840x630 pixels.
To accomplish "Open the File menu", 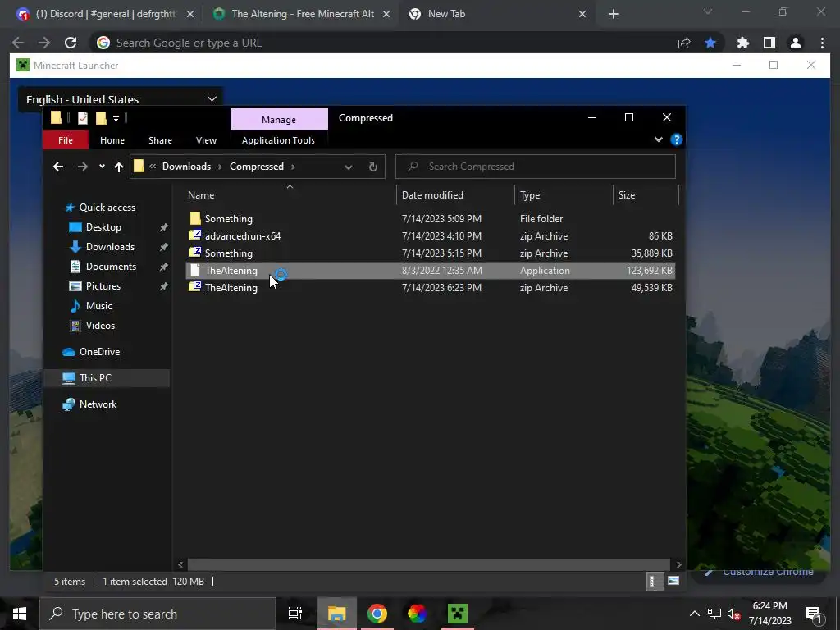I will point(66,140).
